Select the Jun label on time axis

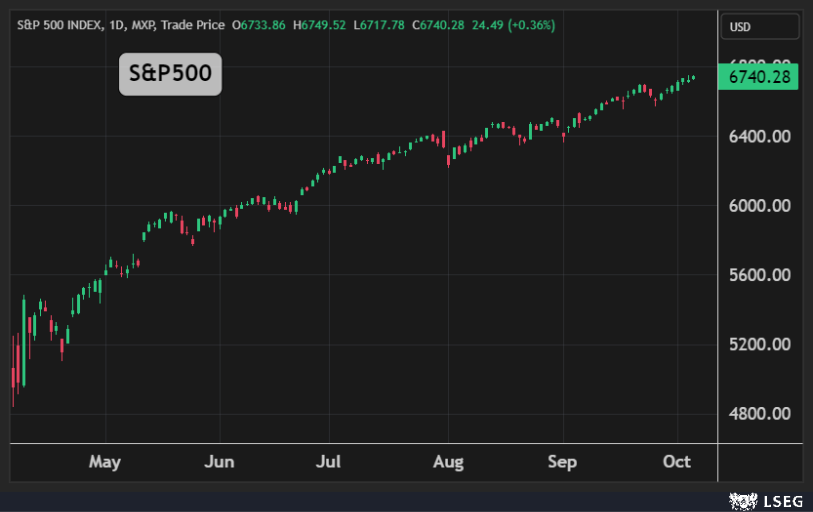219,462
